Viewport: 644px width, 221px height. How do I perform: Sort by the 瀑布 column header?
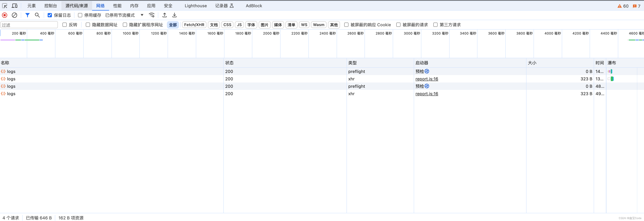[x=625, y=63]
